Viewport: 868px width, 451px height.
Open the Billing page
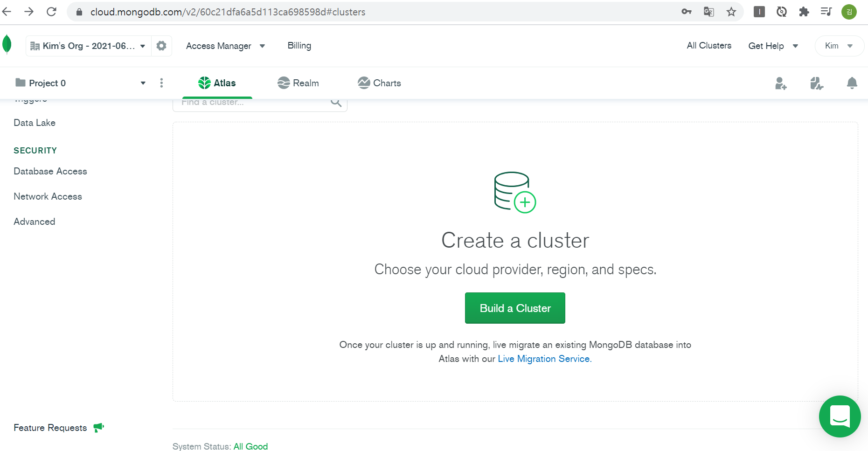click(299, 46)
